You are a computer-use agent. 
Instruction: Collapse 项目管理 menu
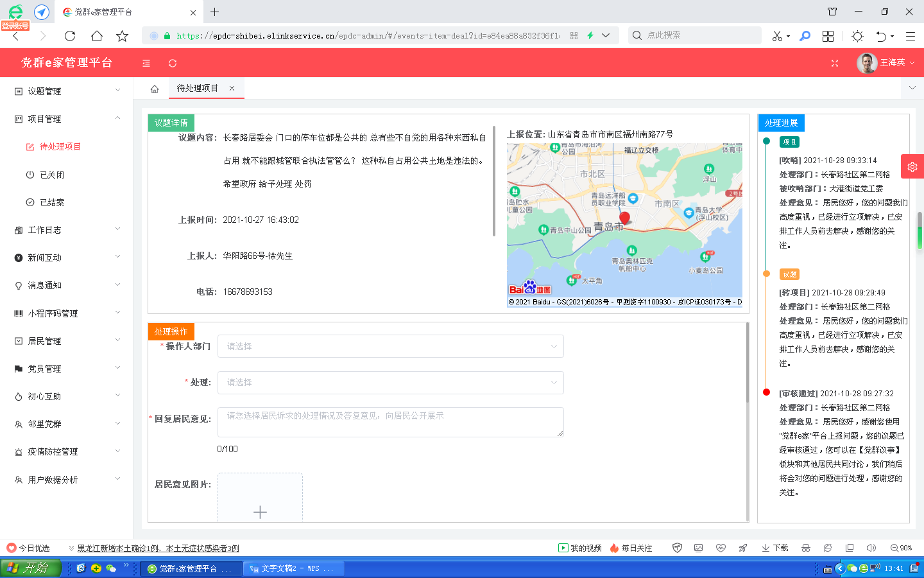pyautogui.click(x=67, y=119)
